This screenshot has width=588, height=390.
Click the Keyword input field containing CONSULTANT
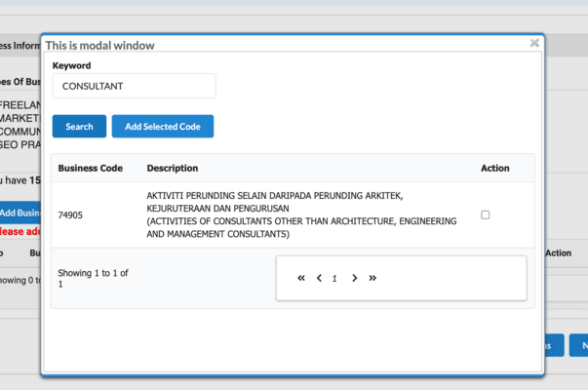[x=134, y=86]
